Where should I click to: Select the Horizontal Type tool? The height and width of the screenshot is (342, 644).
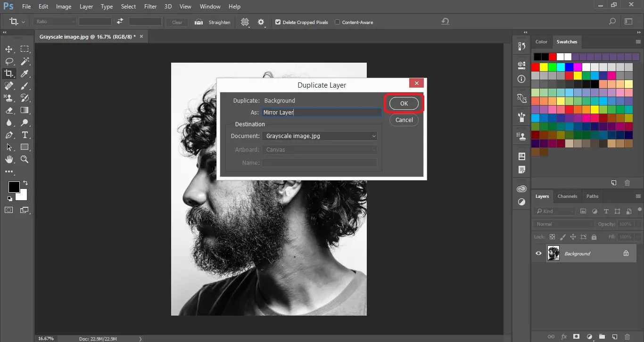[25, 135]
